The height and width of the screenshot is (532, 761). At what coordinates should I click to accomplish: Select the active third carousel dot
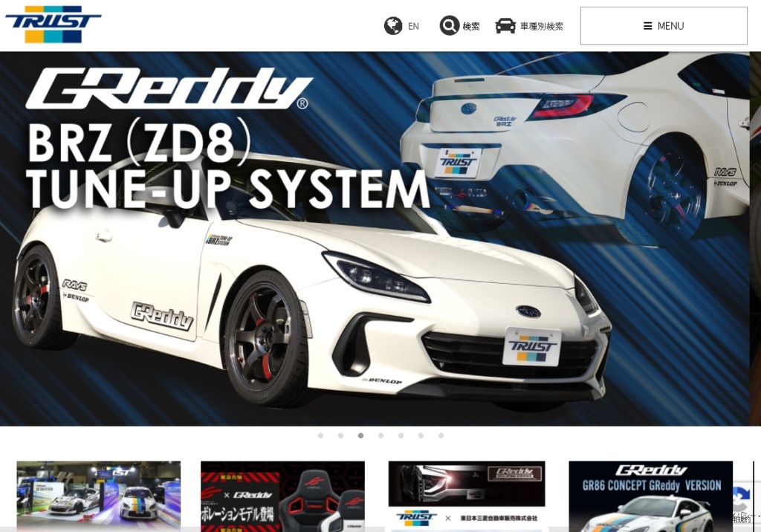point(360,435)
